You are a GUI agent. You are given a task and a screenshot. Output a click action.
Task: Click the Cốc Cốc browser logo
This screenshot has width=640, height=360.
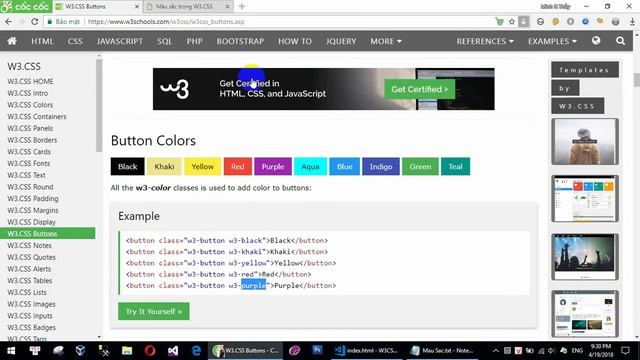point(26,7)
